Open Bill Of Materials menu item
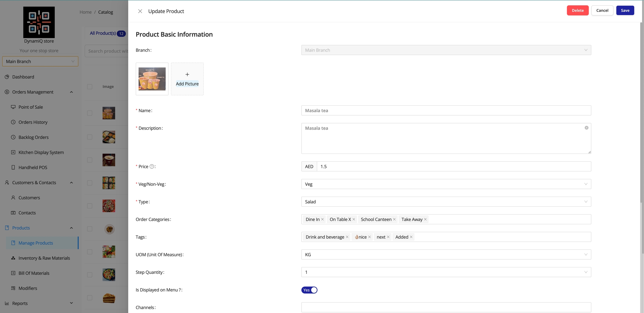Screen dimensions: 644x313 pyautogui.click(x=34, y=273)
